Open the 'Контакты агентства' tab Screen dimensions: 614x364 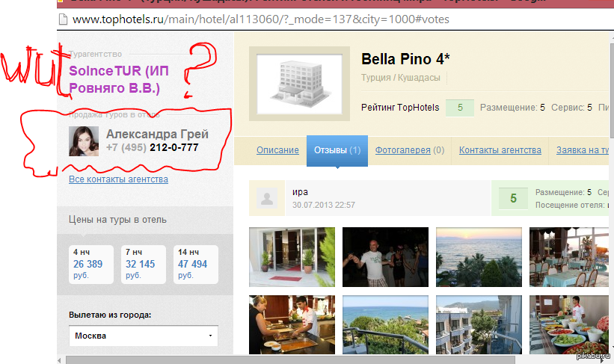(x=500, y=150)
